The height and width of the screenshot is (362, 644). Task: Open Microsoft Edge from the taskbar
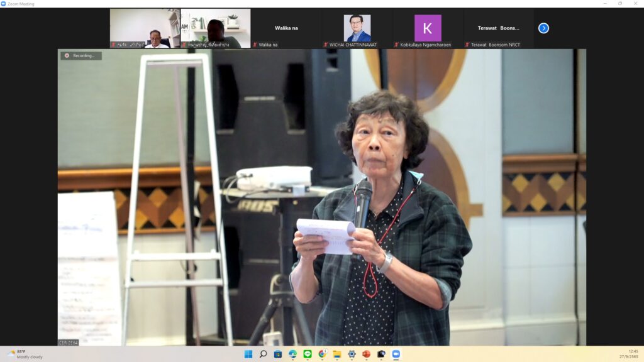292,354
